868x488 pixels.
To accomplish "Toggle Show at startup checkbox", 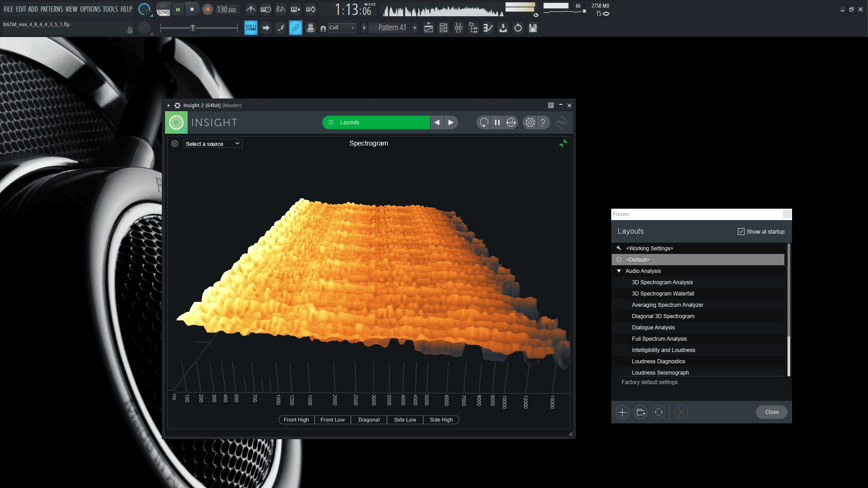I will coord(741,232).
